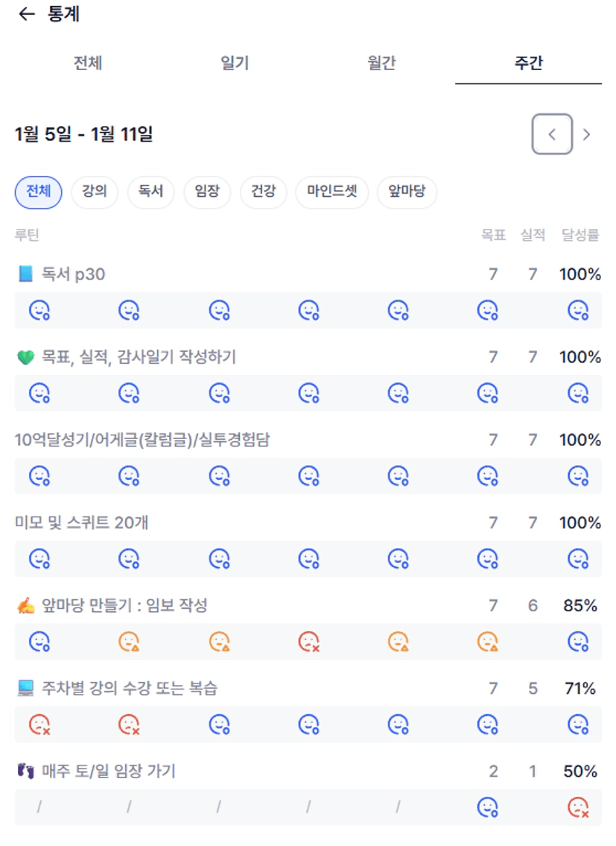Click the first blue face in 독서 p30 row
Screen dimensions: 616x846
coord(39,310)
